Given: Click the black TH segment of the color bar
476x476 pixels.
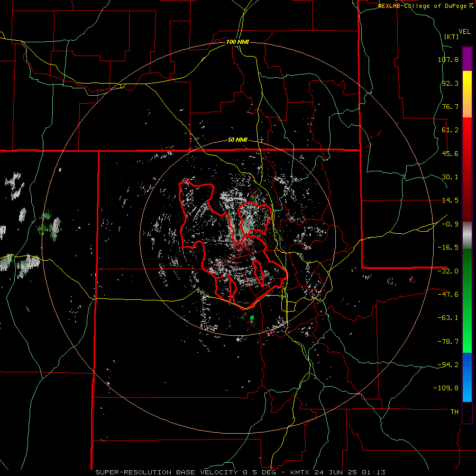Looking at the screenshot, I should pos(467,412).
